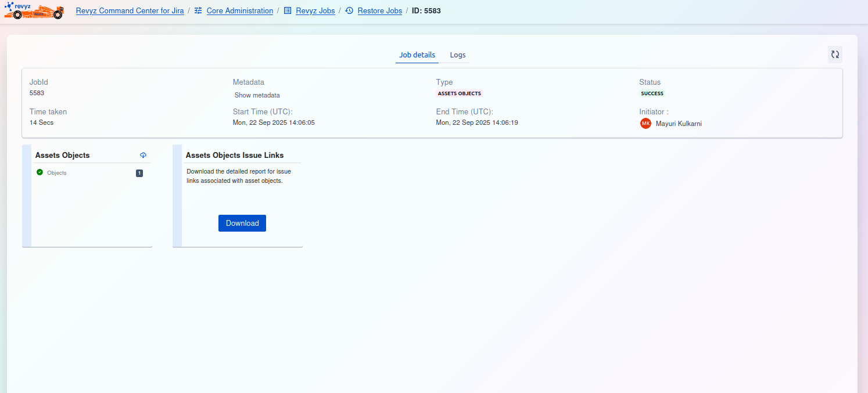Image resolution: width=868 pixels, height=393 pixels.
Task: Open the Revyz Command Center for Jira link
Action: pyautogui.click(x=130, y=11)
